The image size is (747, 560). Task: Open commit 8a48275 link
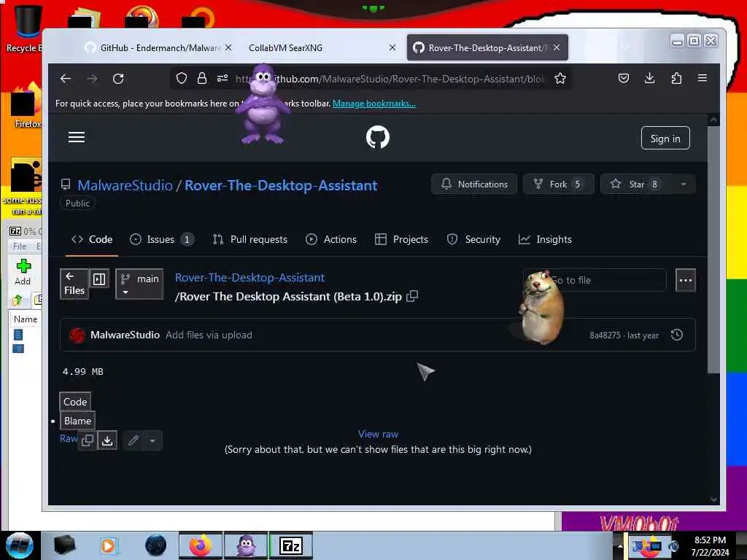(605, 335)
